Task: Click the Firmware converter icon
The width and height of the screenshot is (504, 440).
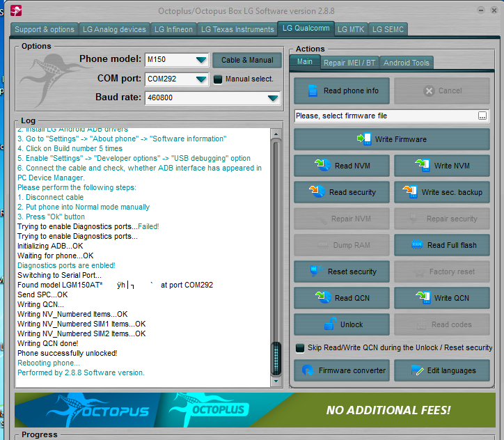Action: [x=308, y=370]
